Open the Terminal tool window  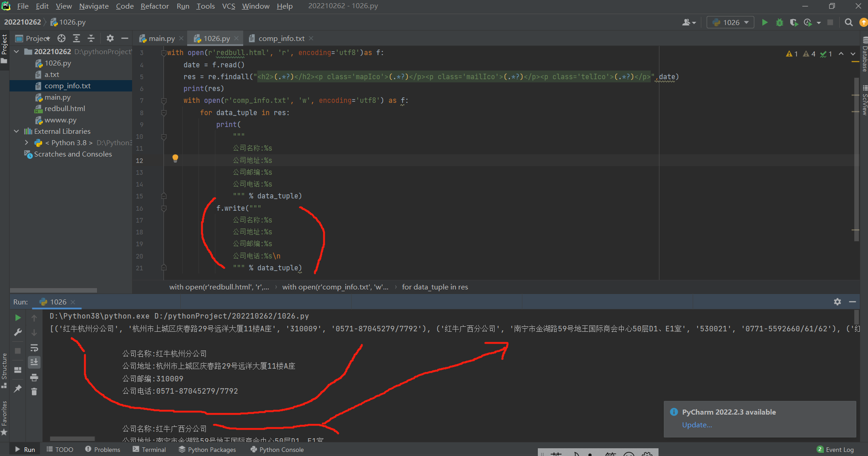tap(149, 450)
